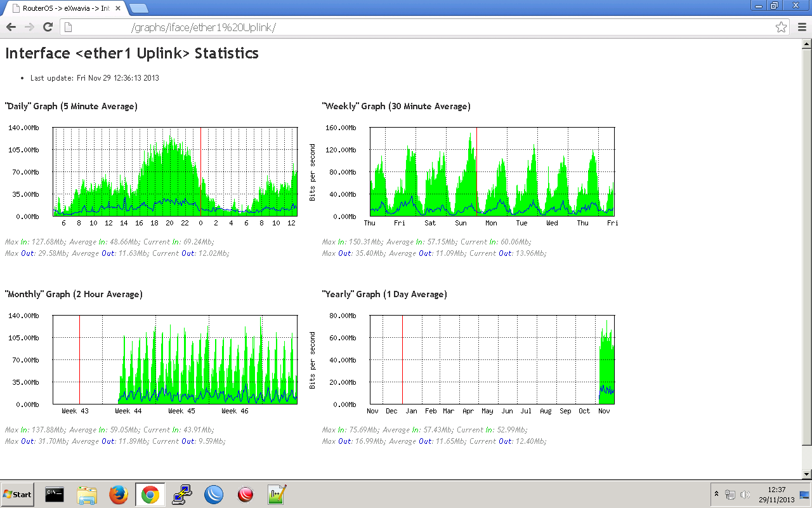Click the vertical scrollbar down arrow
The image size is (812, 508).
coord(807,474)
